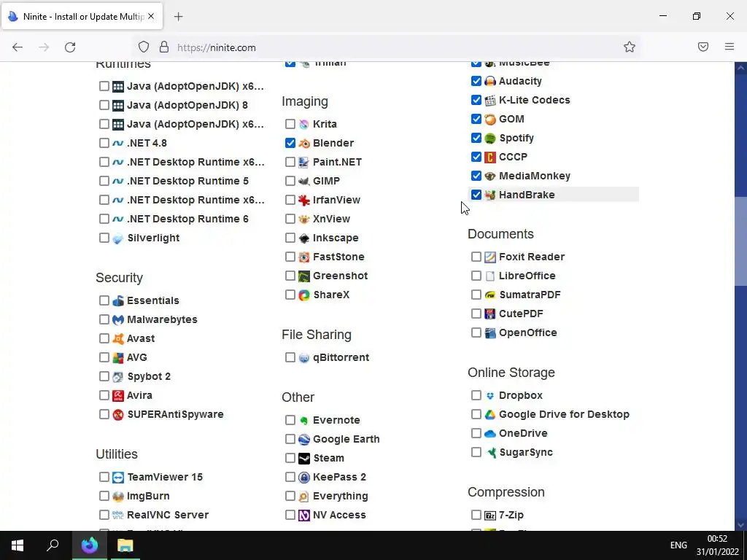Open a new browser tab

178,17
